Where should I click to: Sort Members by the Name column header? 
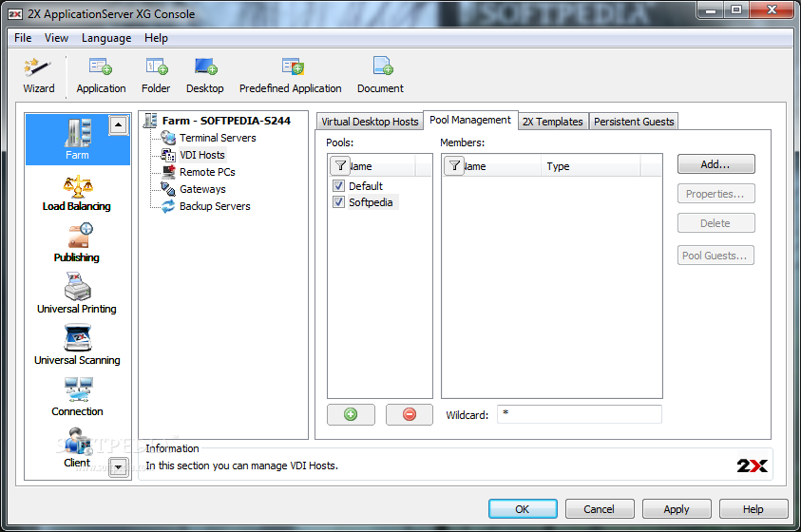tap(492, 166)
